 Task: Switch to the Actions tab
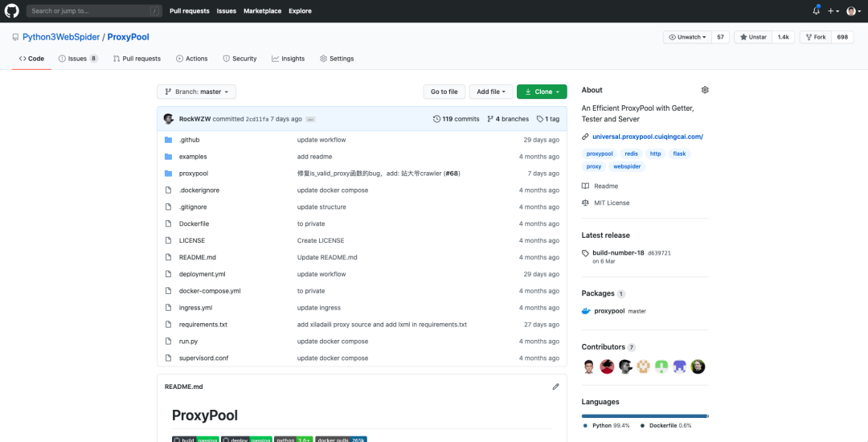click(191, 59)
